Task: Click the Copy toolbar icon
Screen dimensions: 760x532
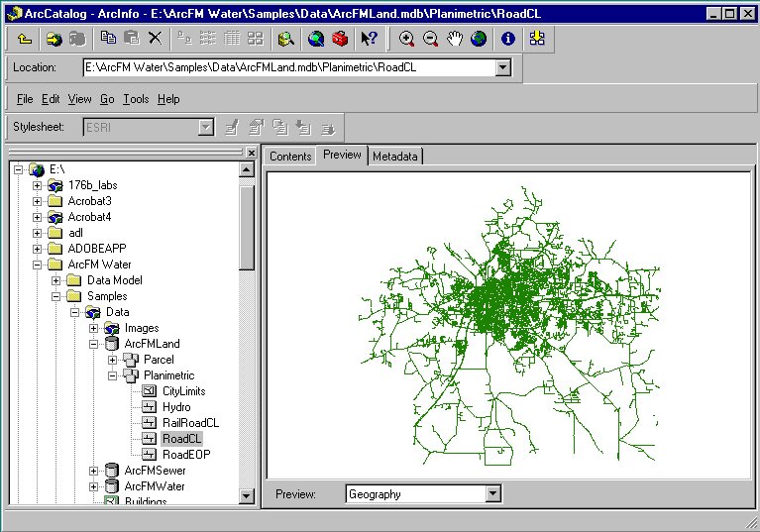Action: pyautogui.click(x=108, y=38)
